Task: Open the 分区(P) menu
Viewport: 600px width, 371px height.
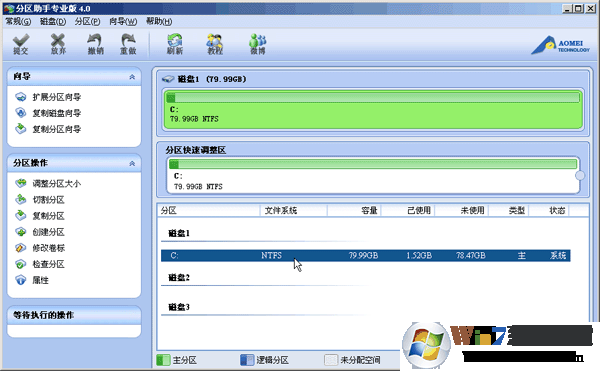Action: pyautogui.click(x=87, y=21)
